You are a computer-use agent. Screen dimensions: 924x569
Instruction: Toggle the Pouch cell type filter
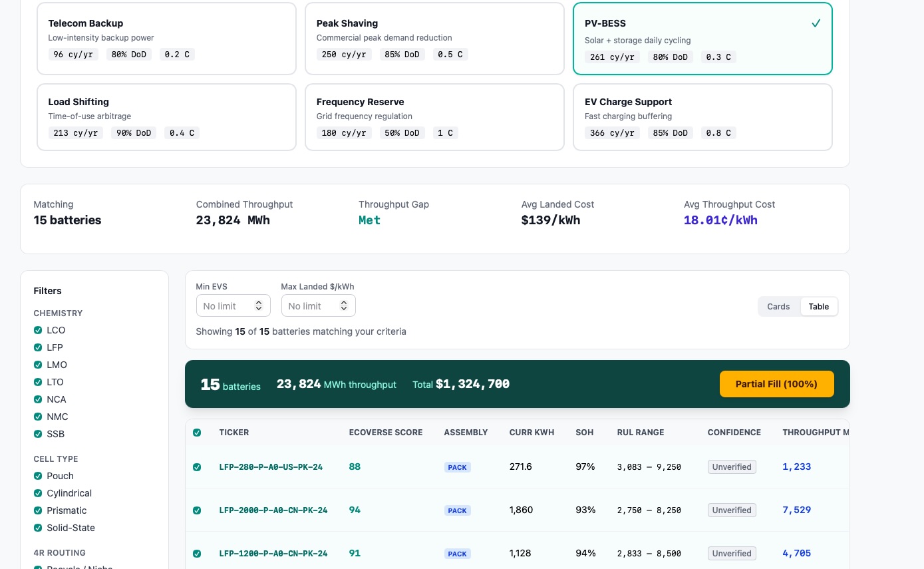(x=38, y=476)
